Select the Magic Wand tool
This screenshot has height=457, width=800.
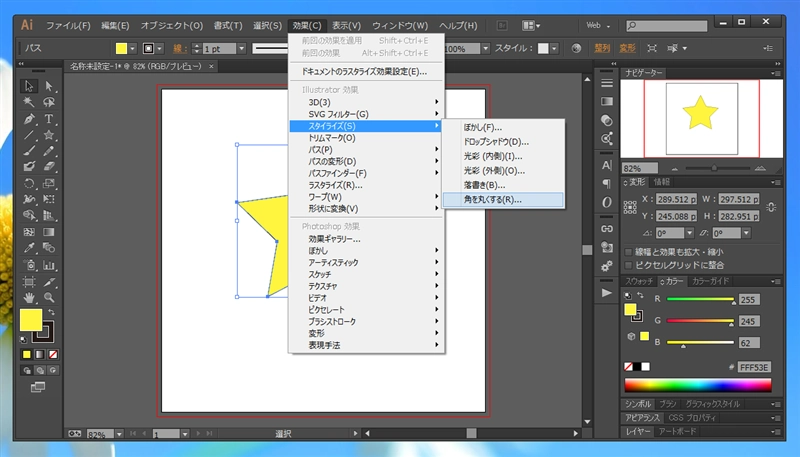click(29, 103)
